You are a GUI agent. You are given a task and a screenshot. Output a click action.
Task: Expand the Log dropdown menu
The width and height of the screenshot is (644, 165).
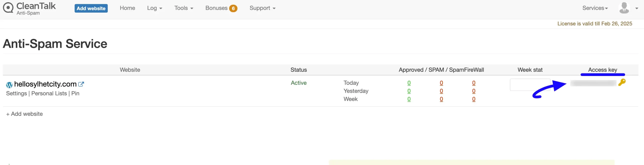click(154, 8)
